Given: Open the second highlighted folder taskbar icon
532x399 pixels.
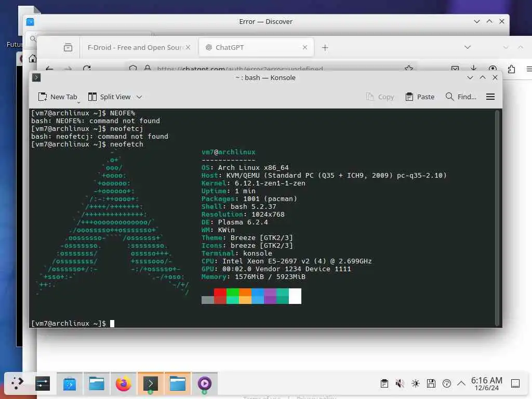Looking at the screenshot, I should [178, 384].
